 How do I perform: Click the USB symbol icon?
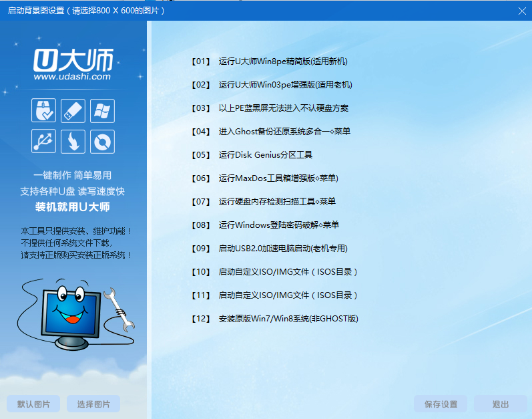(x=44, y=141)
